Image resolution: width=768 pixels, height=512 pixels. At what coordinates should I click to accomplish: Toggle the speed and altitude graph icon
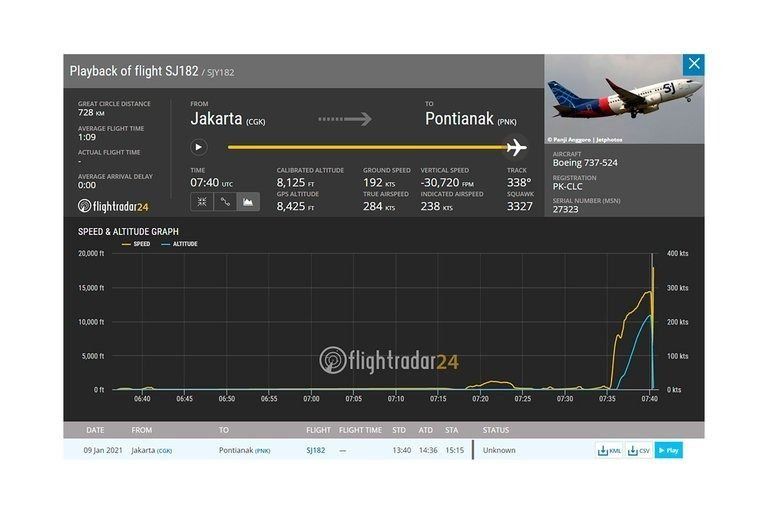coord(247,201)
